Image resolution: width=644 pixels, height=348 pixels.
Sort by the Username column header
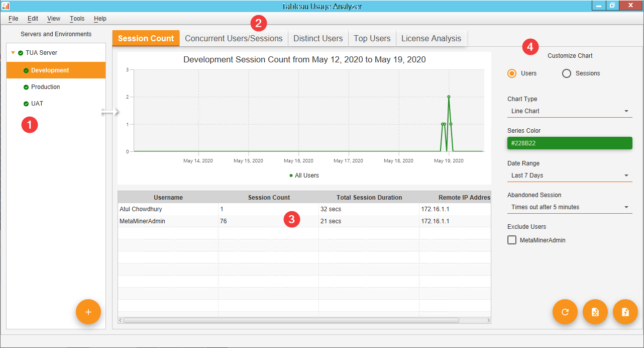pos(168,197)
